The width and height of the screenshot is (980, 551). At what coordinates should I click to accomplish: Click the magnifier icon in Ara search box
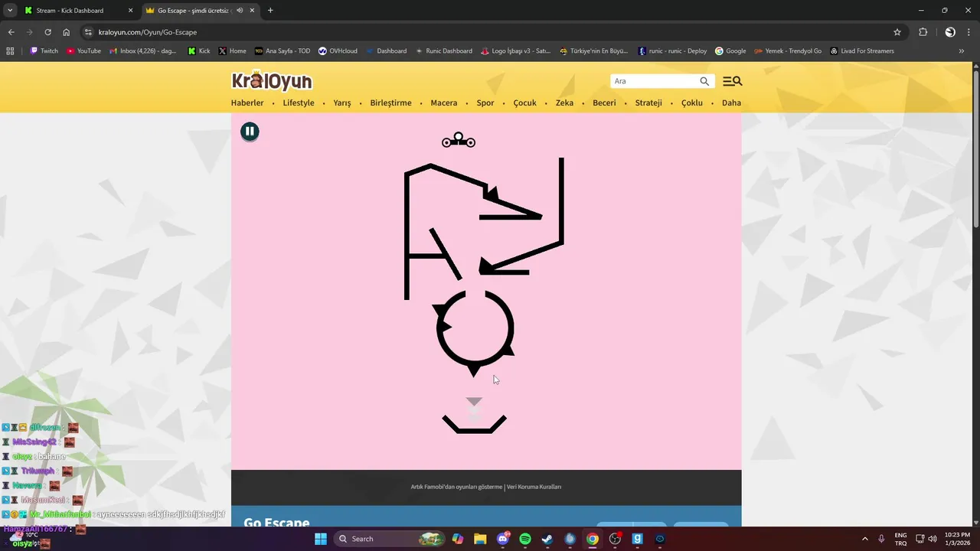click(x=704, y=81)
